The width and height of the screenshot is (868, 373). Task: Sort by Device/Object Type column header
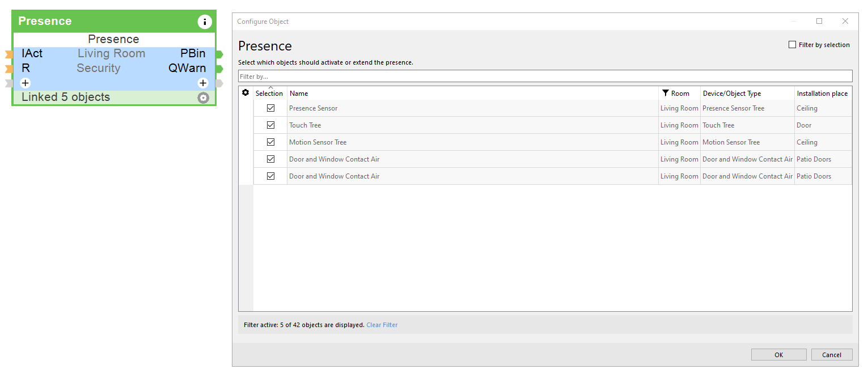pos(731,94)
